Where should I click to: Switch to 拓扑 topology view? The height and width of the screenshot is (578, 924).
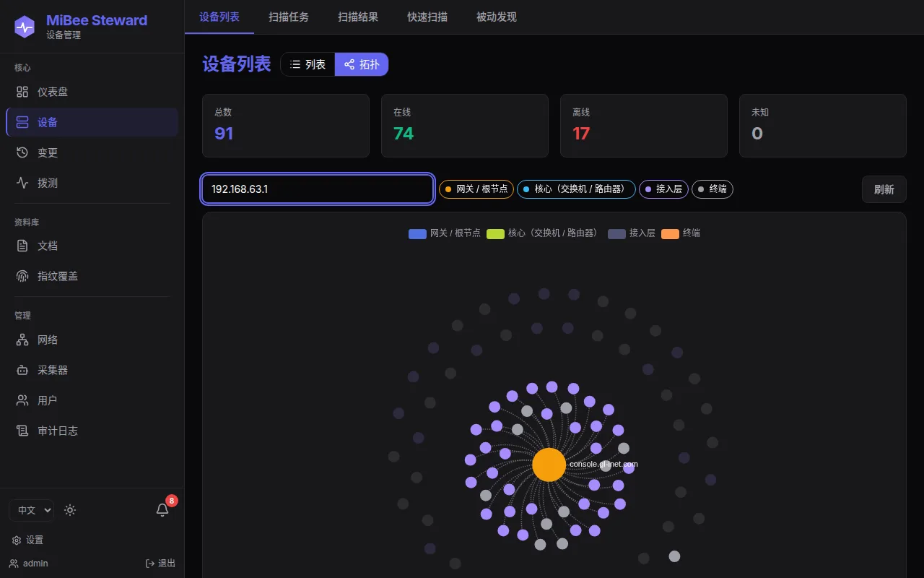point(362,64)
